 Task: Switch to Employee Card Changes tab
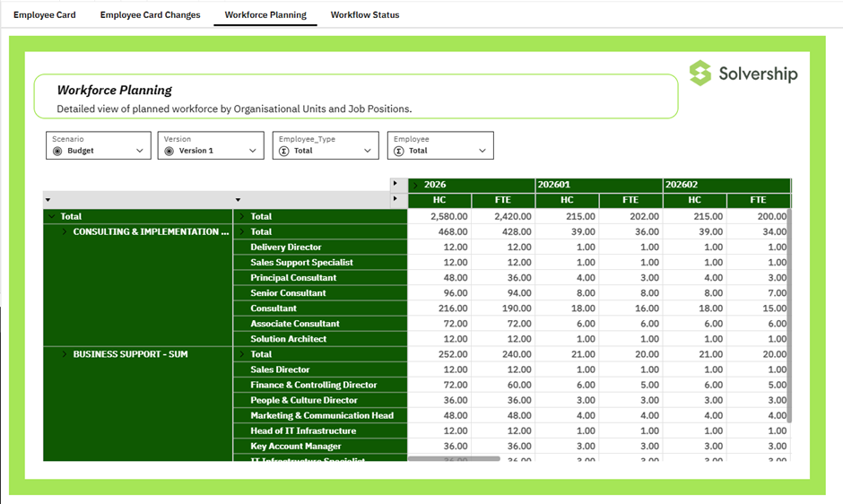[150, 15]
